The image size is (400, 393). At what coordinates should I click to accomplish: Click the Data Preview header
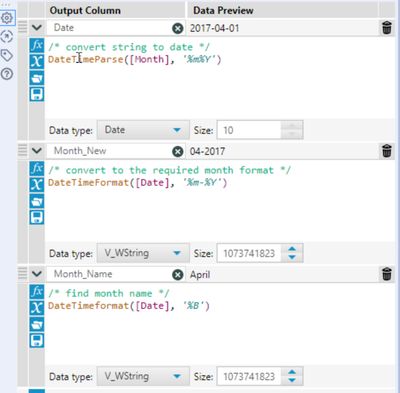223,11
